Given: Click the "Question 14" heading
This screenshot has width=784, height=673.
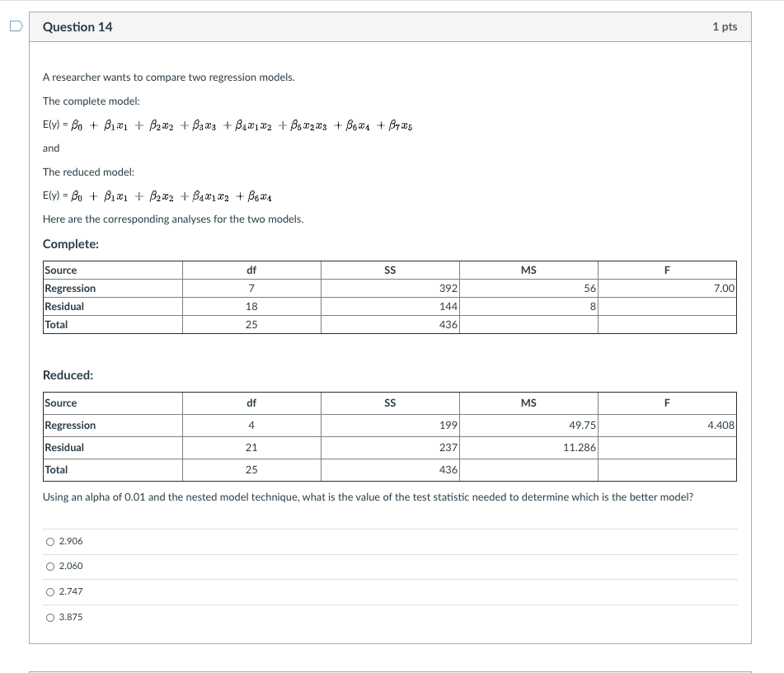Looking at the screenshot, I should click(x=77, y=27).
